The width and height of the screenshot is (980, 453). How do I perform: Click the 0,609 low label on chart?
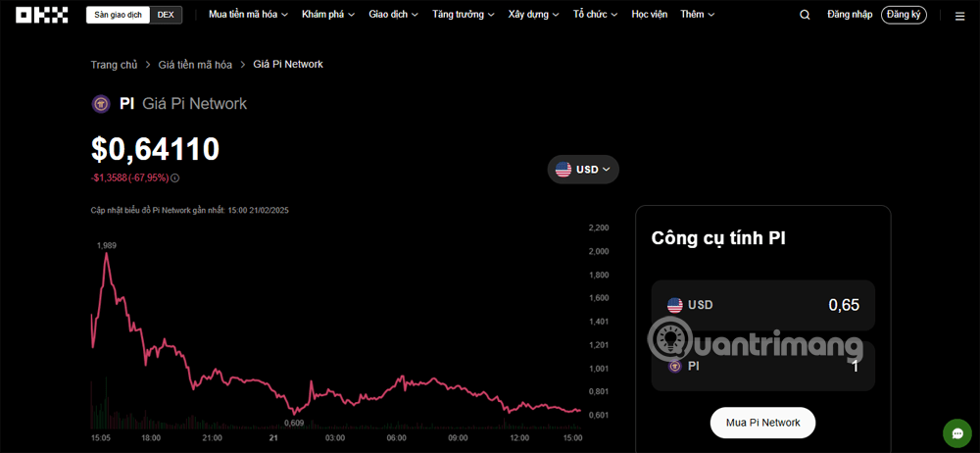point(294,423)
